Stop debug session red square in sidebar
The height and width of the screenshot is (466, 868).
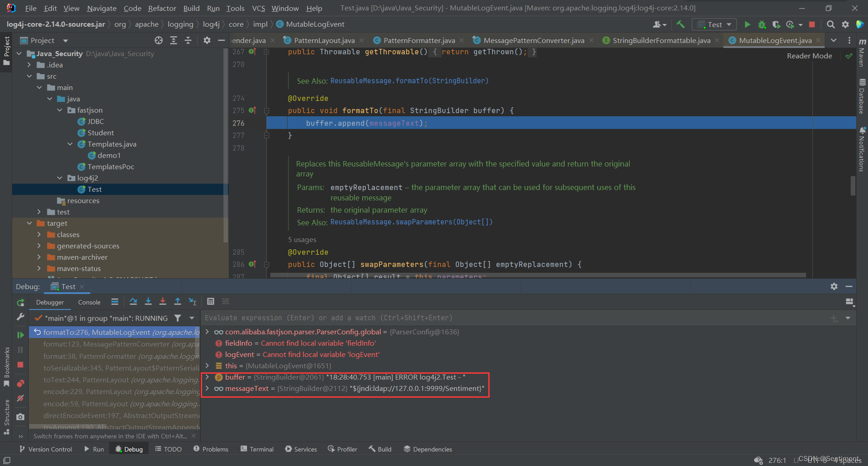pos(20,365)
